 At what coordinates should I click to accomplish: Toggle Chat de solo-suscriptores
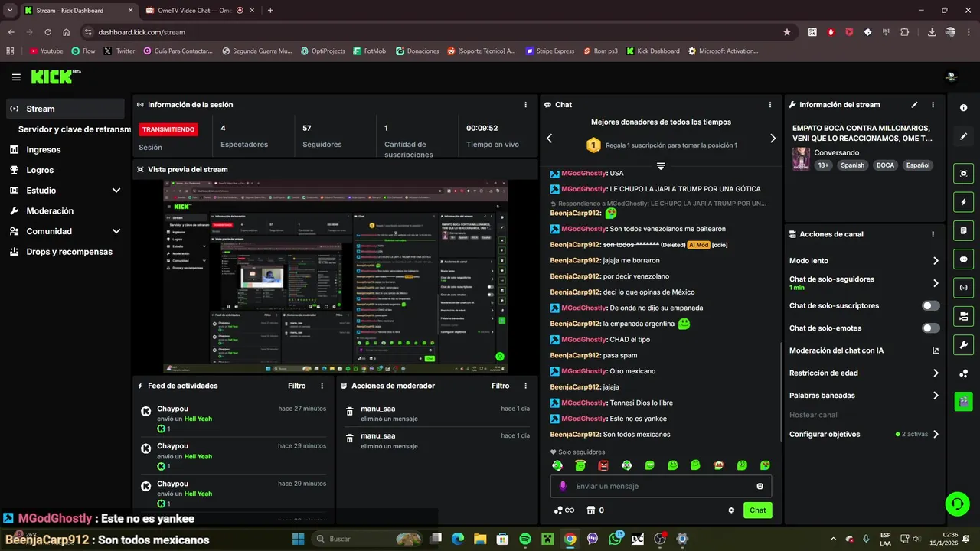pos(931,305)
